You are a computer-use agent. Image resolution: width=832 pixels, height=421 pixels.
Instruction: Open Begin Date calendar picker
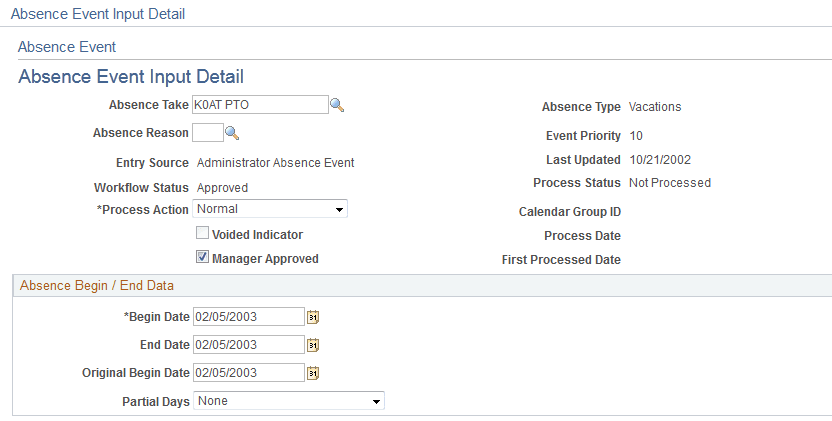tap(313, 317)
